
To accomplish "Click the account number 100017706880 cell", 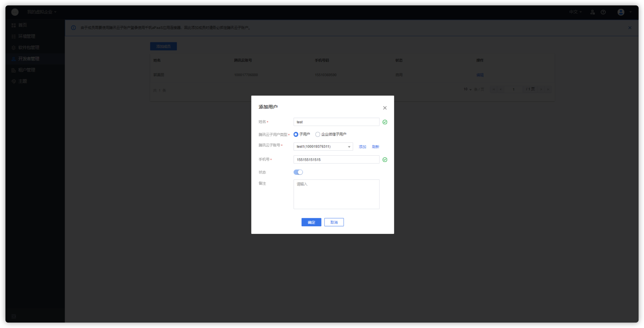I will click(x=246, y=75).
